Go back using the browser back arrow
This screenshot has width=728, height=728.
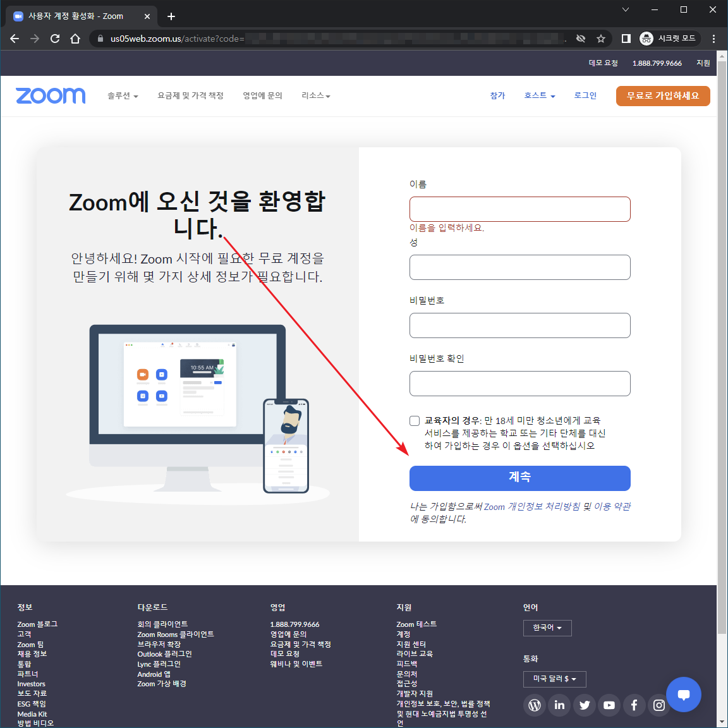click(x=15, y=39)
